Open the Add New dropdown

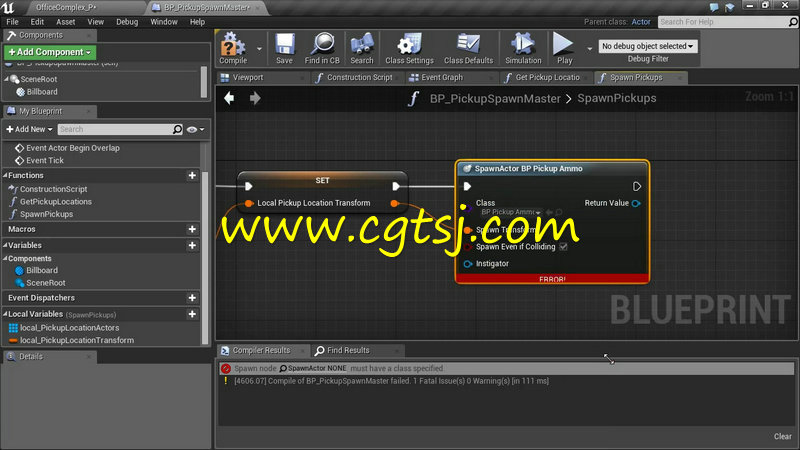pyautogui.click(x=29, y=130)
